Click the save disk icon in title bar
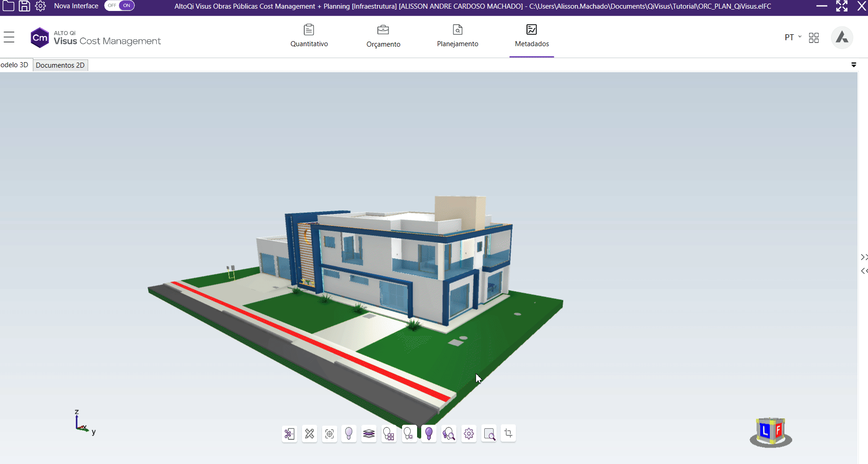This screenshot has width=868, height=464. point(24,6)
